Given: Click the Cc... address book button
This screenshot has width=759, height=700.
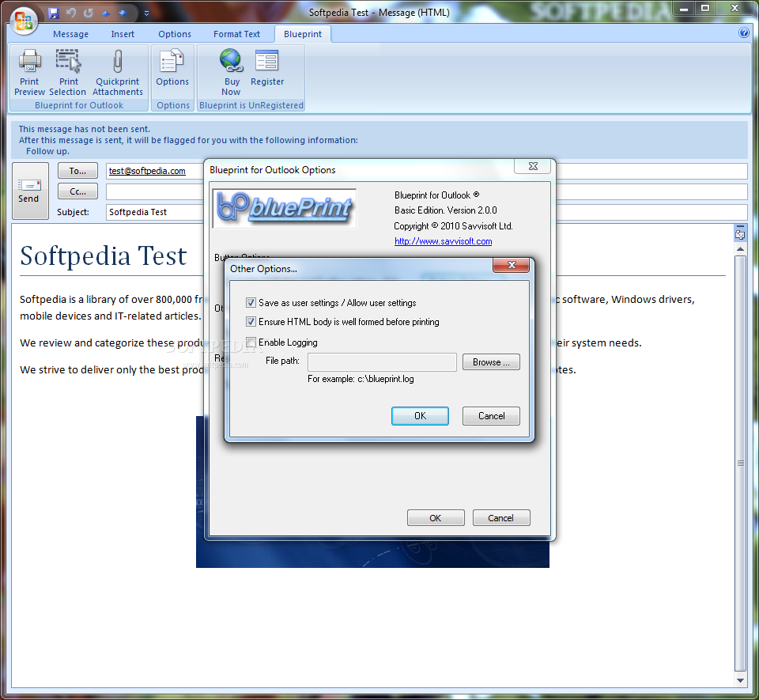Looking at the screenshot, I should click(77, 191).
